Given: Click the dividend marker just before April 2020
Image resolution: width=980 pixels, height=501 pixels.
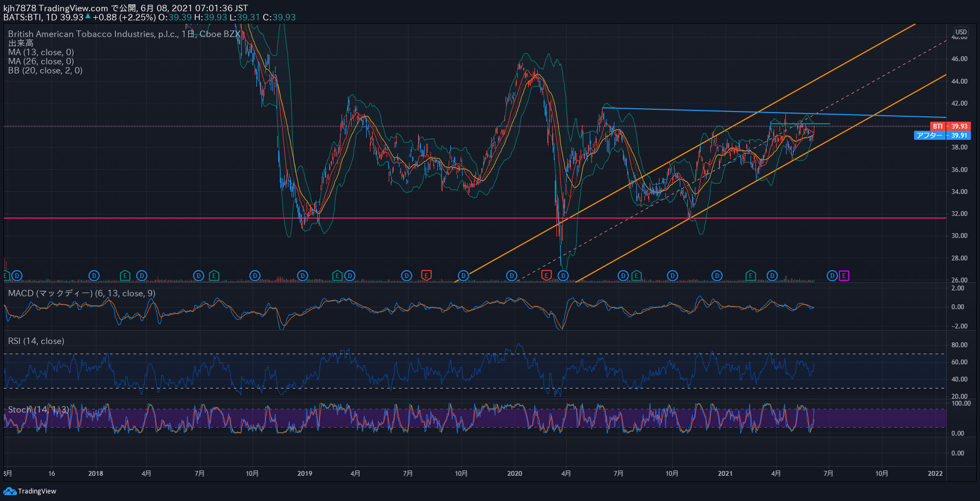Looking at the screenshot, I should pos(563,276).
